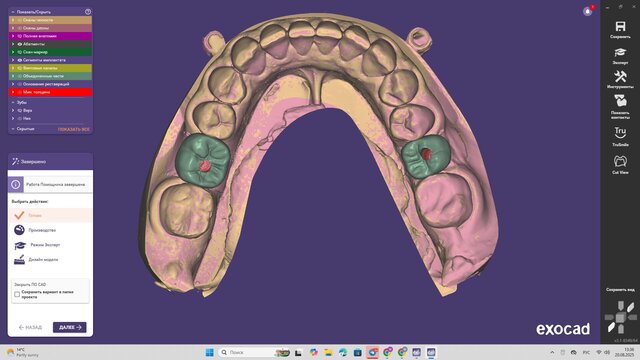The height and width of the screenshot is (360, 640).
Task: Select the Производство action label
Action: (42, 230)
